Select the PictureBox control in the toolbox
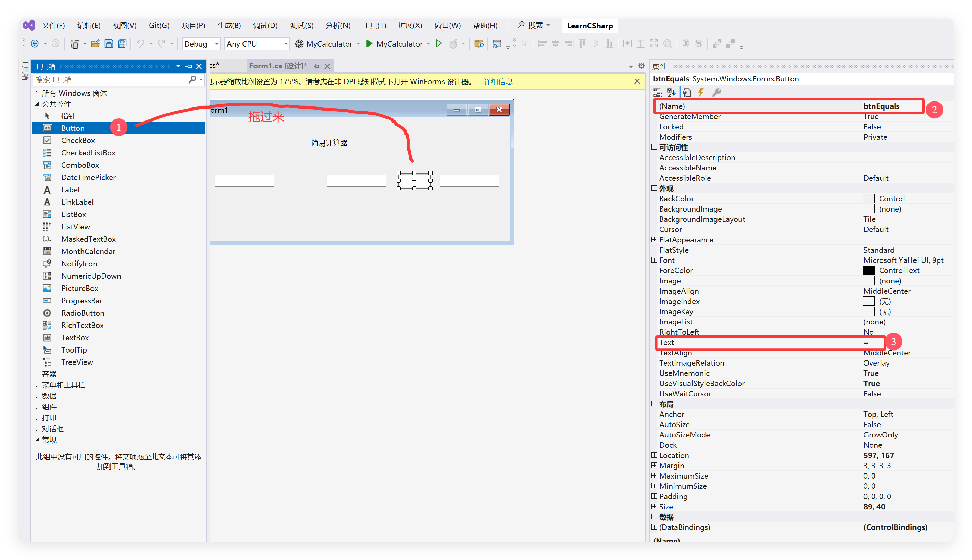972x560 pixels. pyautogui.click(x=80, y=288)
